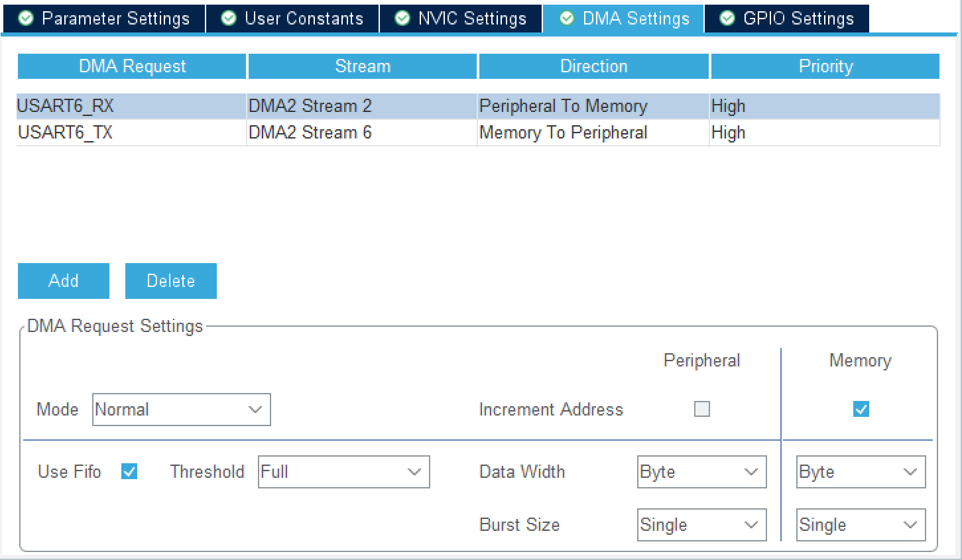Click the User Constants green check icon
Viewport: 962px width, 560px height.
click(x=229, y=19)
